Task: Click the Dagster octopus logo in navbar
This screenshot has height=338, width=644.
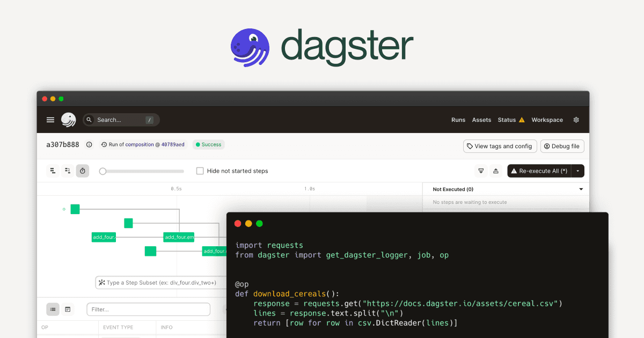Action: 68,120
